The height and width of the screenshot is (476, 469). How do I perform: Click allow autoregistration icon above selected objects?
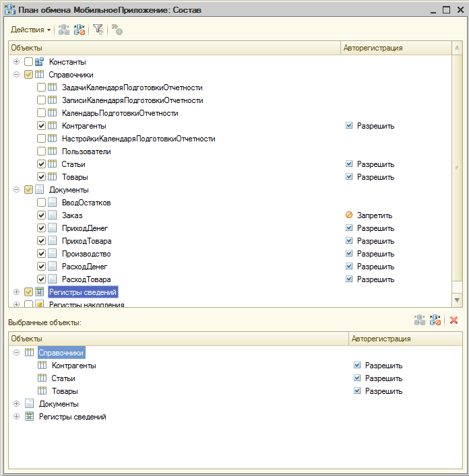pos(420,320)
